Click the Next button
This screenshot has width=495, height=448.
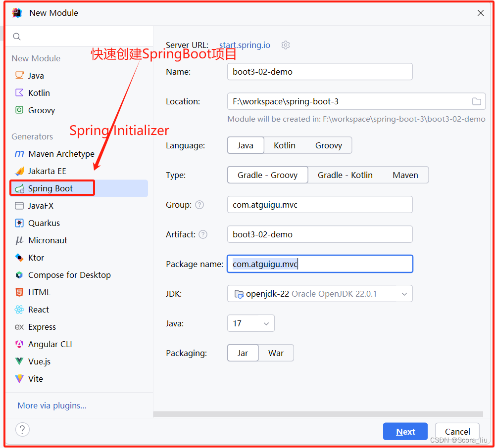(x=405, y=431)
